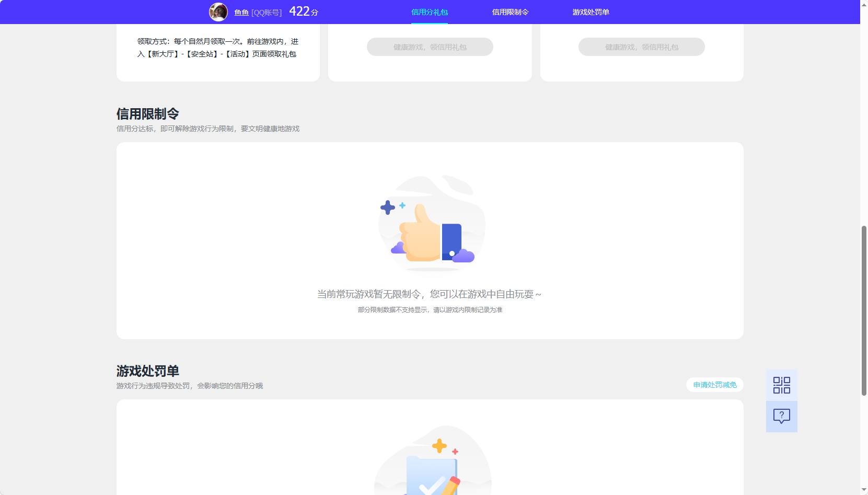Viewport: 868px width, 495px height.
Task: Click the 领取方式 instruction text
Action: coord(218,48)
